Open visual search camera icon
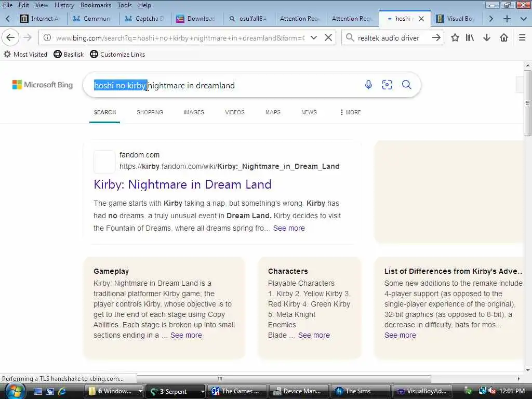 pyautogui.click(x=387, y=85)
